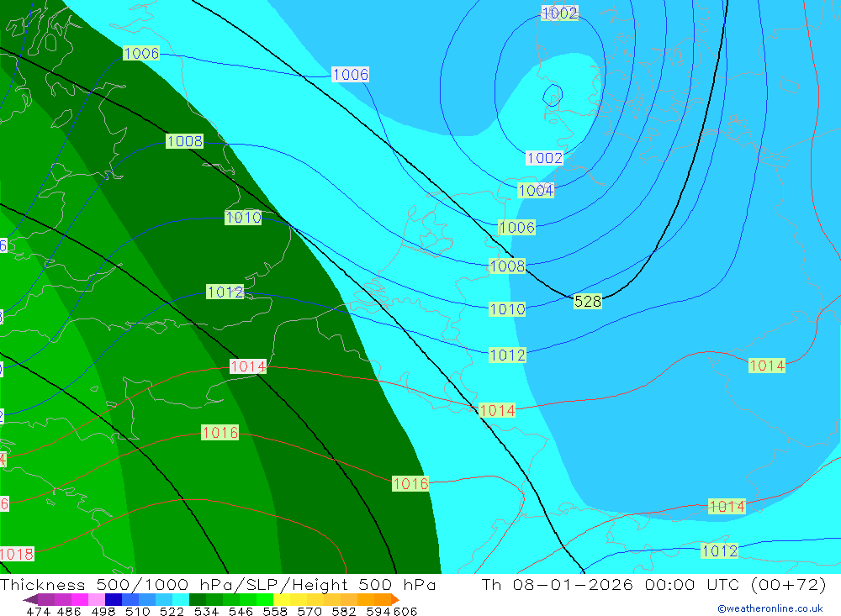The height and width of the screenshot is (616, 841).
Task: Click the 534 legend value
Action: pyautogui.click(x=206, y=611)
